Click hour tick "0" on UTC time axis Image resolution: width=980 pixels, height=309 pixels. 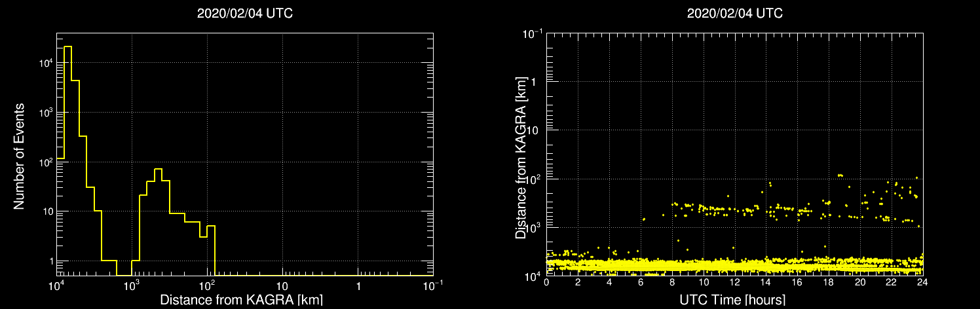tap(546, 282)
